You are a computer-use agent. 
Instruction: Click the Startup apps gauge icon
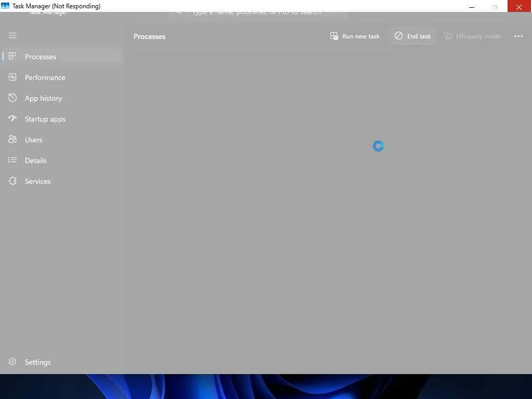pos(12,118)
